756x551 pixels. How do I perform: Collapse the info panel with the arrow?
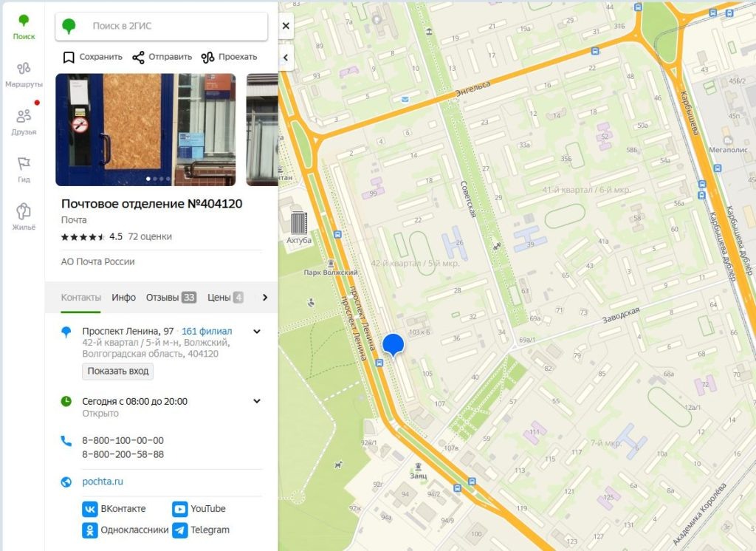pyautogui.click(x=285, y=56)
